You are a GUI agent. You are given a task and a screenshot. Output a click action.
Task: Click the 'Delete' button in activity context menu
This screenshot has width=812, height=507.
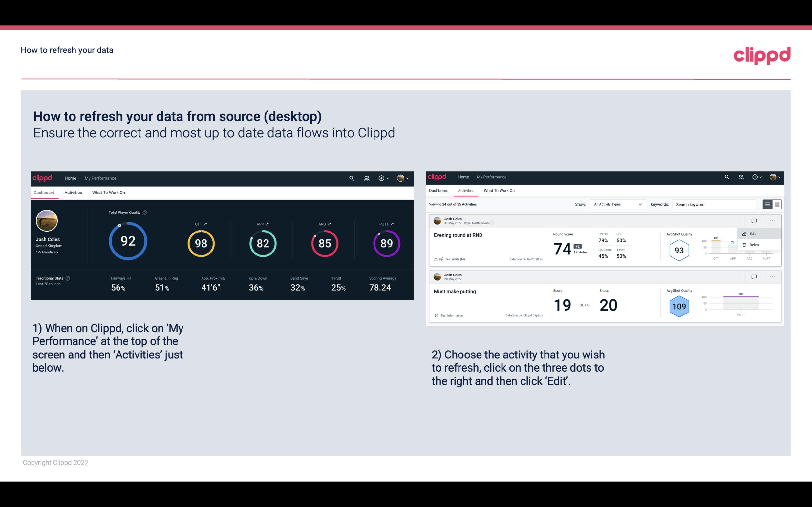coord(754,245)
